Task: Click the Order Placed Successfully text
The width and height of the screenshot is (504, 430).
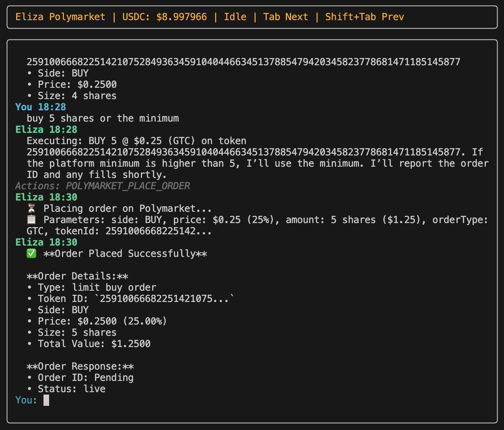Action: (125, 254)
